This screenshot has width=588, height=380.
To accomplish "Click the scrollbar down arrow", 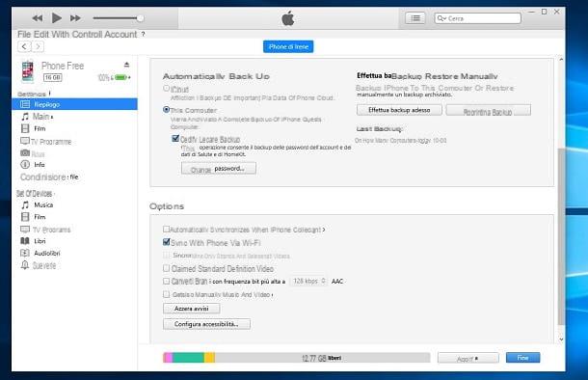I will [x=561, y=339].
